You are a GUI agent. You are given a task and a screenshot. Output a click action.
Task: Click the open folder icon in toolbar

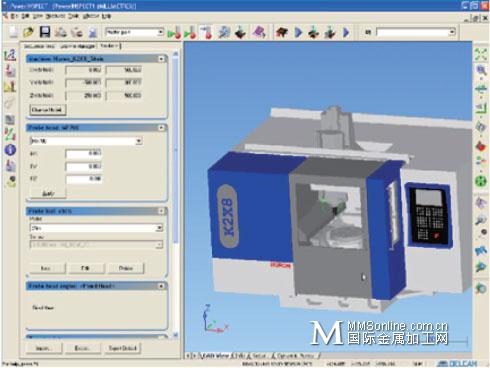pos(29,32)
